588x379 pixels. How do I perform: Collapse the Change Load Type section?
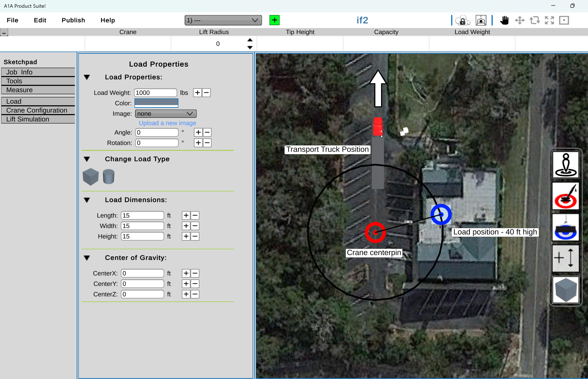point(87,159)
